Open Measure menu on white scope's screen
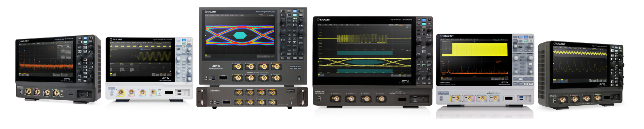The image size is (644, 129). [x=140, y=43]
